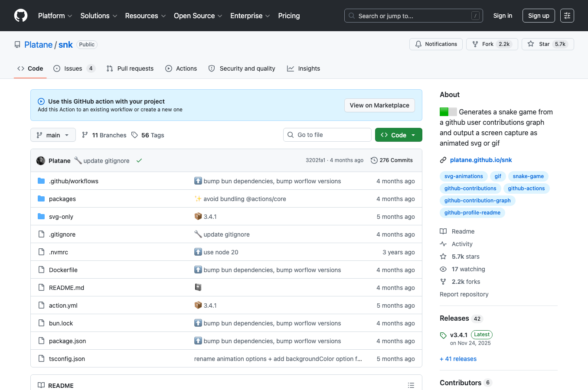Open the + 41 releases link

(458, 359)
